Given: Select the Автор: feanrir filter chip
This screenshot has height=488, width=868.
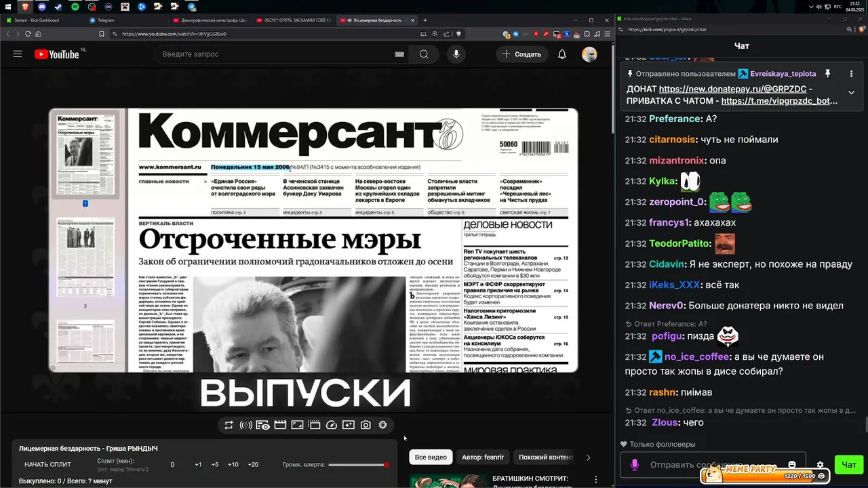Looking at the screenshot, I should tap(483, 457).
